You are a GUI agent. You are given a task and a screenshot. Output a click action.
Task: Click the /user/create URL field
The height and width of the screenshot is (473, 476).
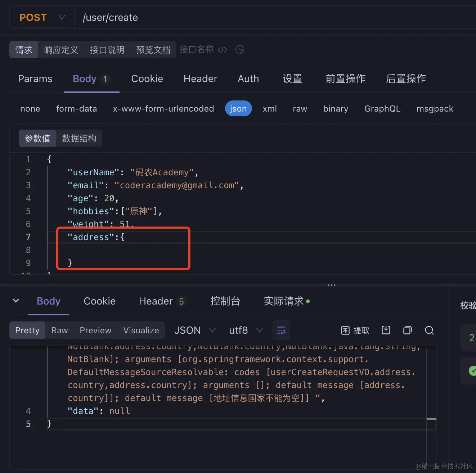point(110,17)
